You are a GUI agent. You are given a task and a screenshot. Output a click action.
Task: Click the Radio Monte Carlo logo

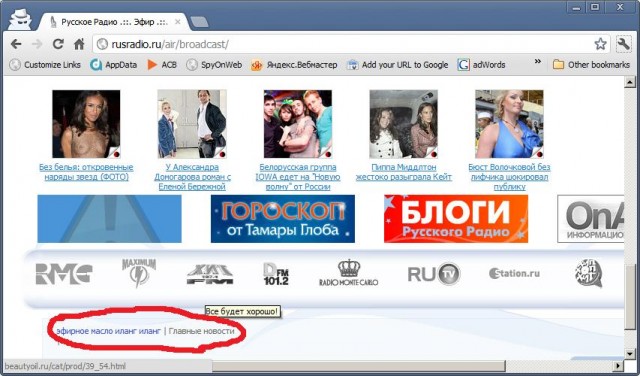(x=349, y=272)
